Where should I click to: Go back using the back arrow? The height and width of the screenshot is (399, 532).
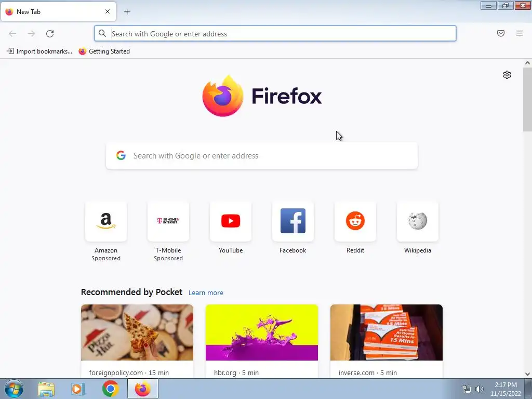pos(12,34)
